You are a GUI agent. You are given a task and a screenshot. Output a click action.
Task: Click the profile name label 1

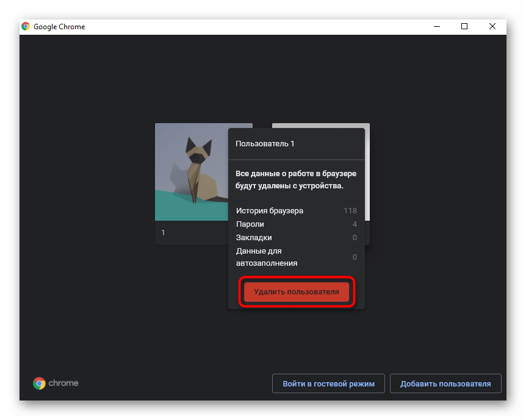pyautogui.click(x=163, y=233)
